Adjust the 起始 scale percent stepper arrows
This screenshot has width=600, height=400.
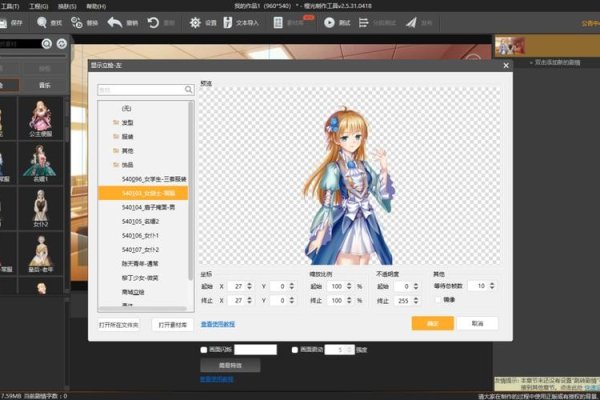point(349,286)
